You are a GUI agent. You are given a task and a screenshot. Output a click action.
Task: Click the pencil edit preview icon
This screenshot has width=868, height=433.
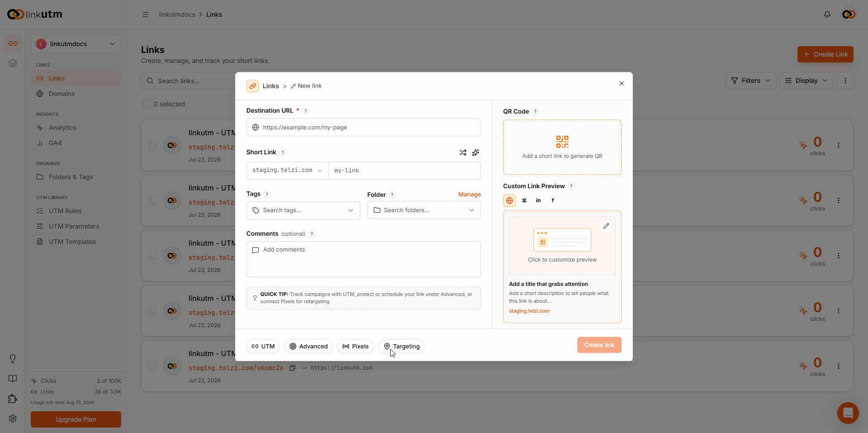606,226
